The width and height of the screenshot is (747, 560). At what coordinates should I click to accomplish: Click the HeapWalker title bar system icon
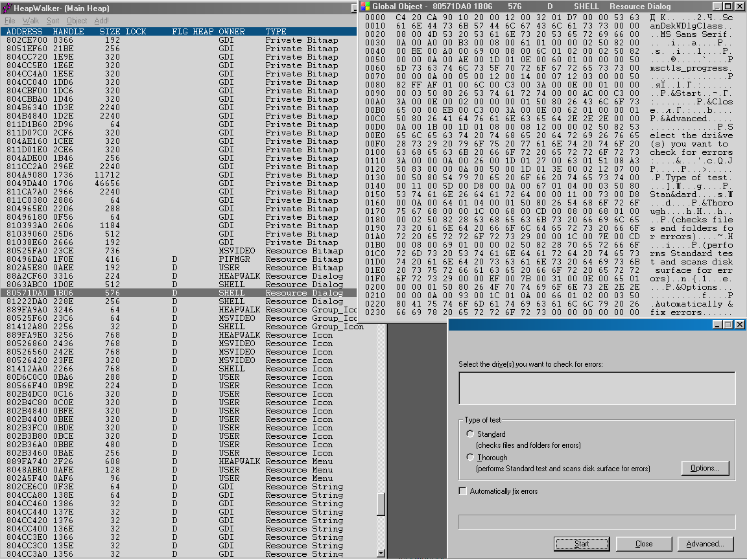click(x=7, y=8)
